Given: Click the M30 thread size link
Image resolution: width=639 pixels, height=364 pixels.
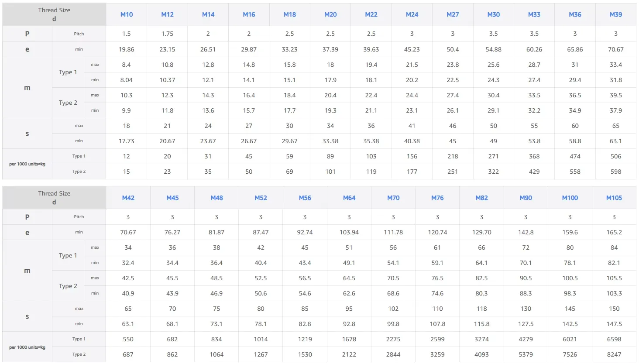Looking at the screenshot, I should coord(494,14).
